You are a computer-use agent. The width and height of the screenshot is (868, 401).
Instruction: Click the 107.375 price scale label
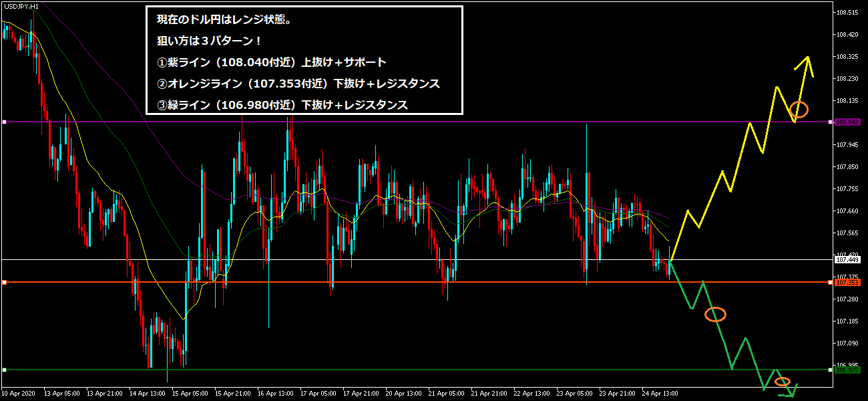(x=849, y=277)
